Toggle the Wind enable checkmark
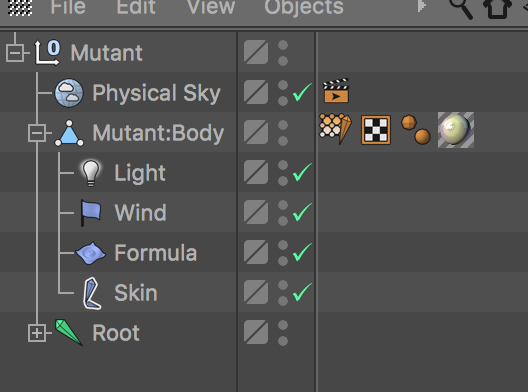The image size is (528, 392). (x=302, y=212)
